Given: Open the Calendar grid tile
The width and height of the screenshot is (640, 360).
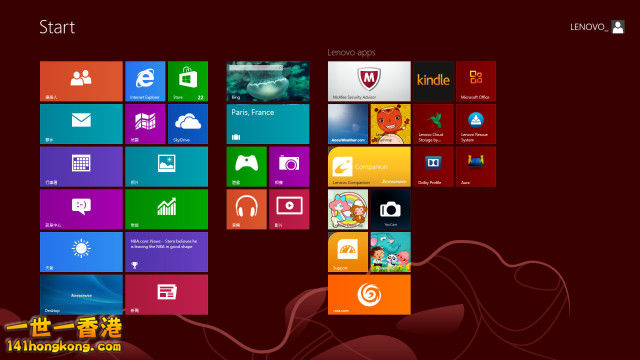Looking at the screenshot, I should tap(81, 167).
